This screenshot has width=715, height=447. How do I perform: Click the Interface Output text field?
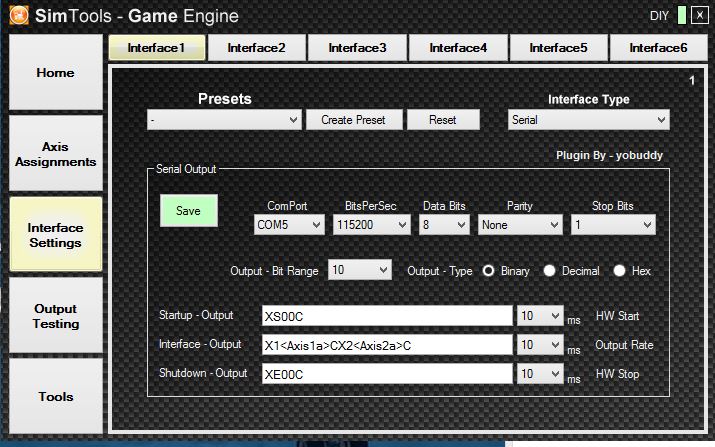click(x=387, y=345)
